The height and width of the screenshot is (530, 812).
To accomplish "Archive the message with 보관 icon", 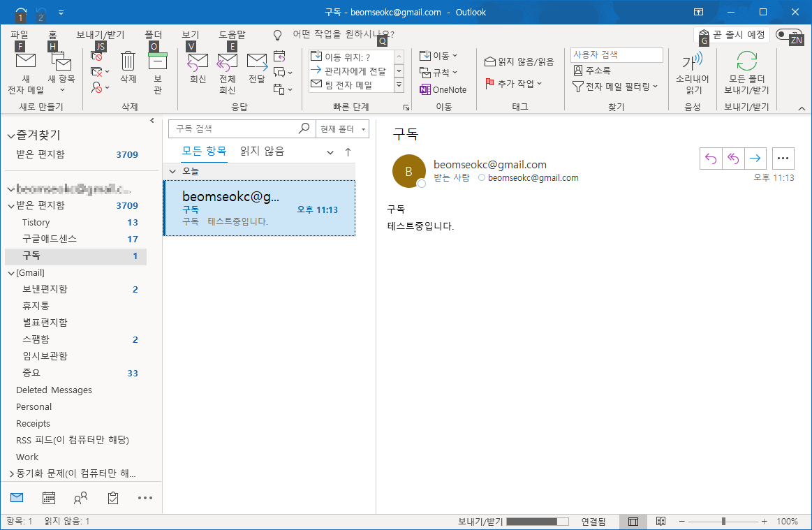I will (x=157, y=73).
